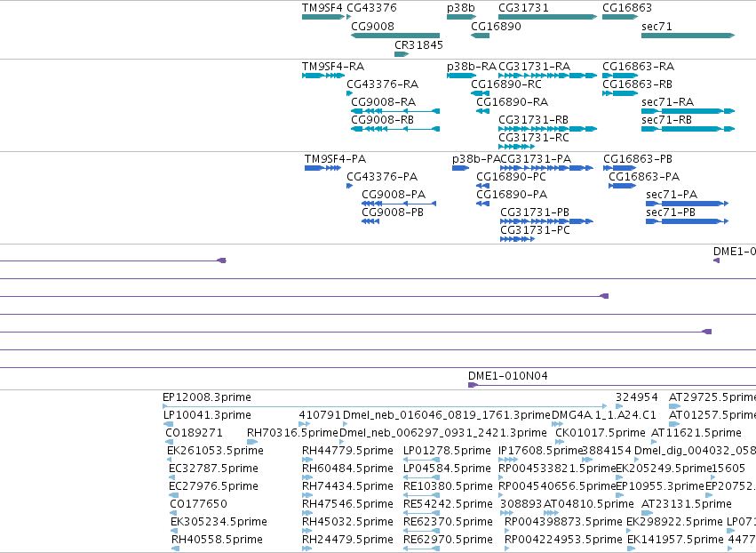
Task: Click the RE10380.5prime EST label
Action: [x=448, y=486]
